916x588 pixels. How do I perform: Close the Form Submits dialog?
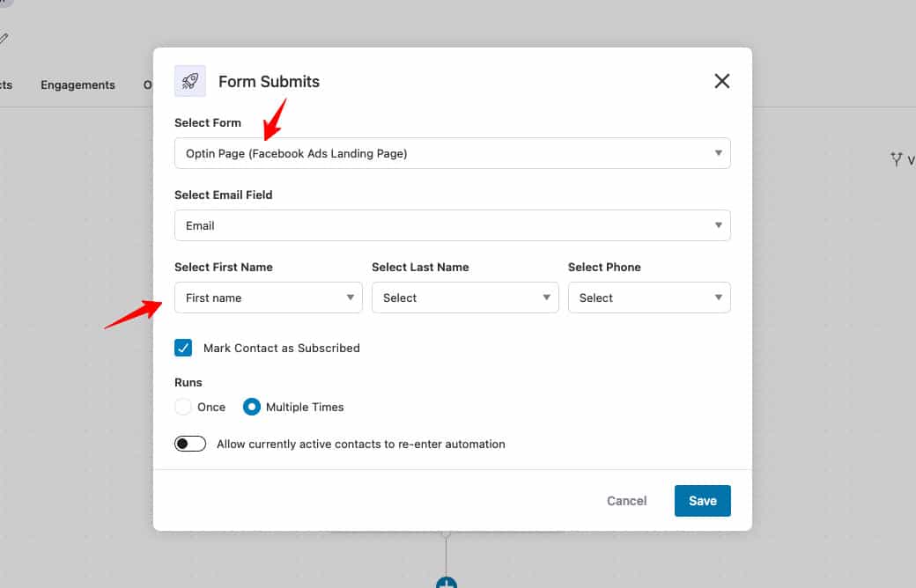click(x=721, y=80)
